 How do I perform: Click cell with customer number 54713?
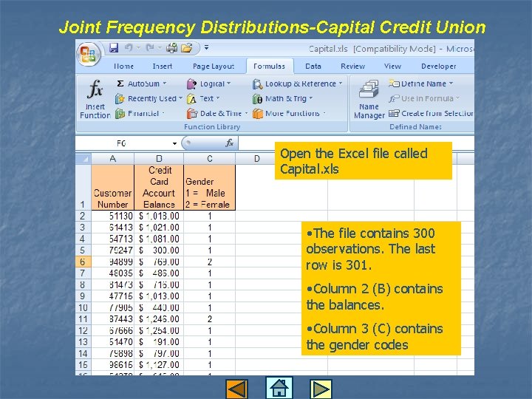[112, 239]
